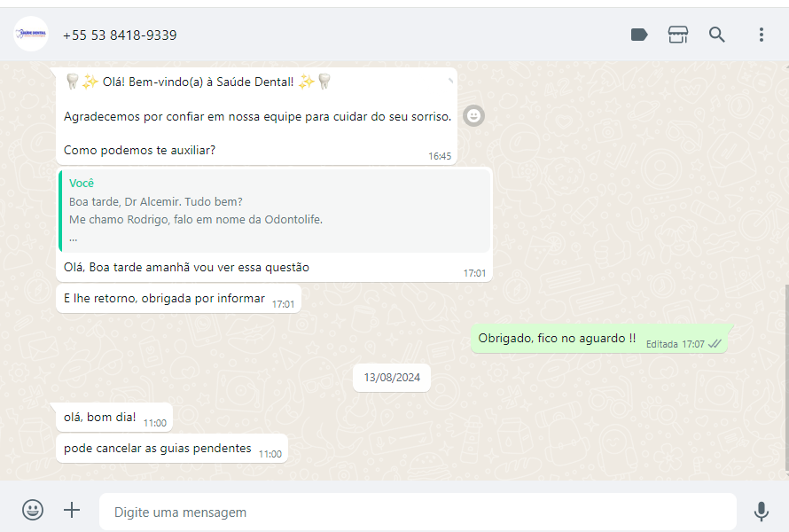This screenshot has width=789, height=532.
Task: Expand the welcome message options arrow
Action: pos(450,81)
